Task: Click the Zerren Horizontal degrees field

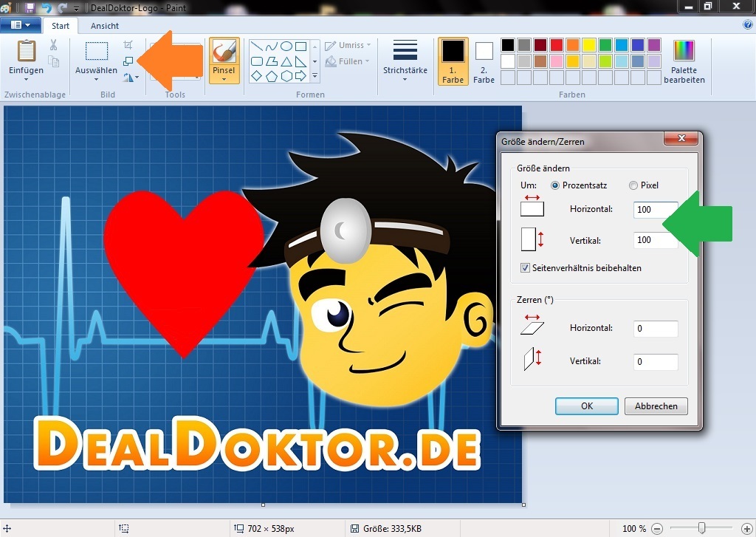Action: point(656,329)
